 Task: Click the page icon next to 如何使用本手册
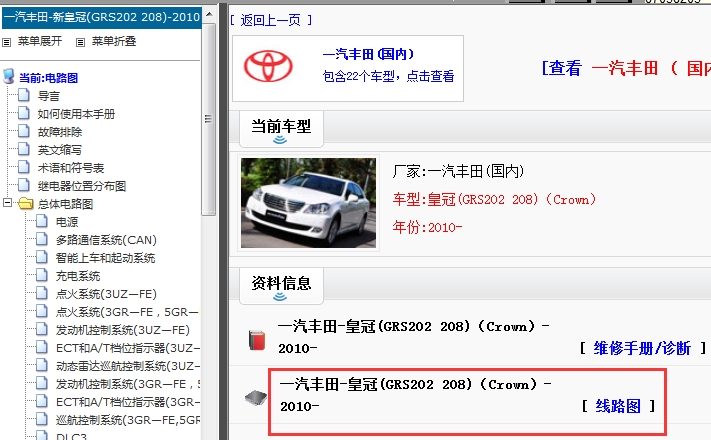24,113
